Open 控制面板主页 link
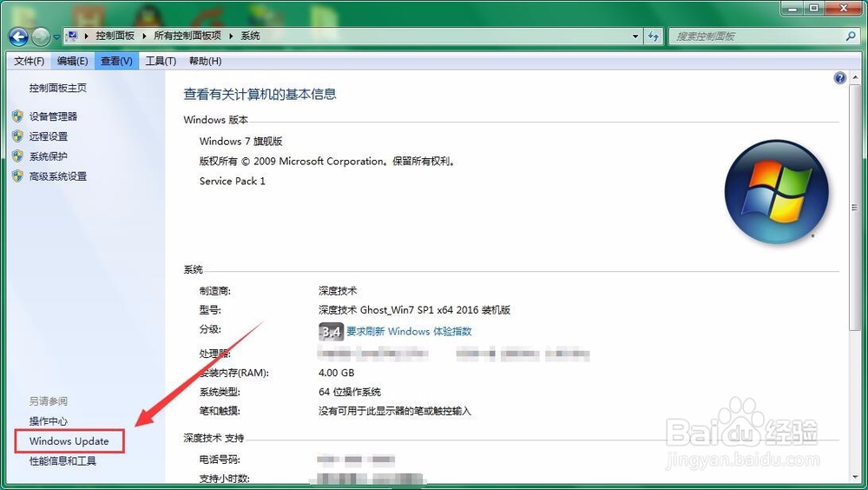This screenshot has height=490, width=868. [x=57, y=88]
